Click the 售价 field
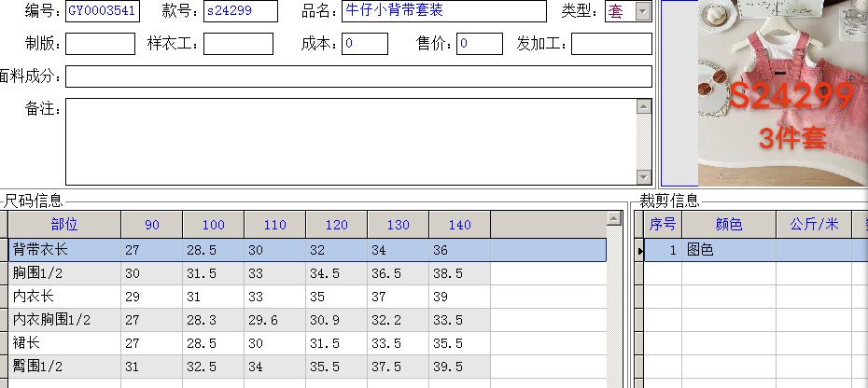The image size is (868, 388). point(480,44)
